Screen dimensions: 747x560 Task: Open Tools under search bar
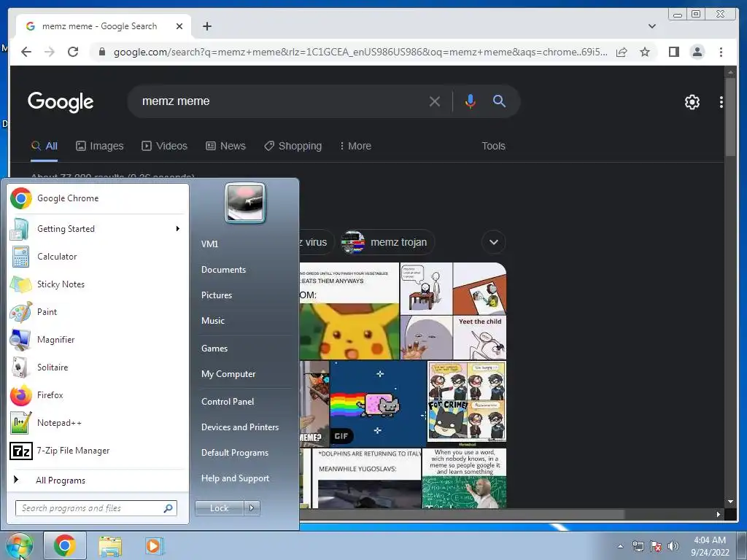pyautogui.click(x=493, y=146)
